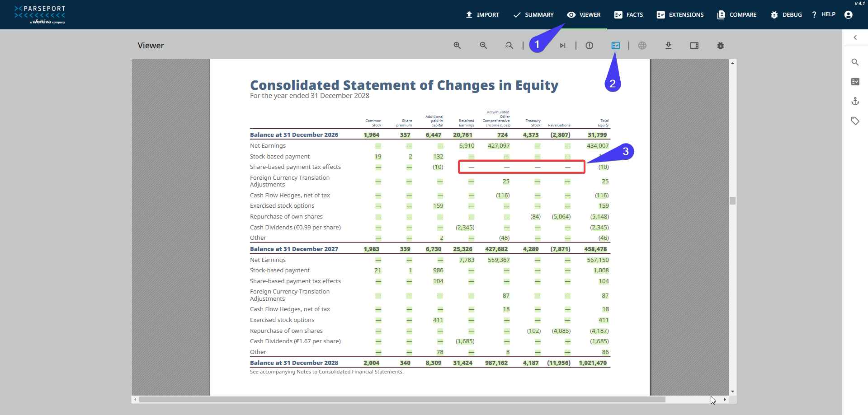Select the 434,007 net earnings total value
The height and width of the screenshot is (415, 868).
coord(598,146)
